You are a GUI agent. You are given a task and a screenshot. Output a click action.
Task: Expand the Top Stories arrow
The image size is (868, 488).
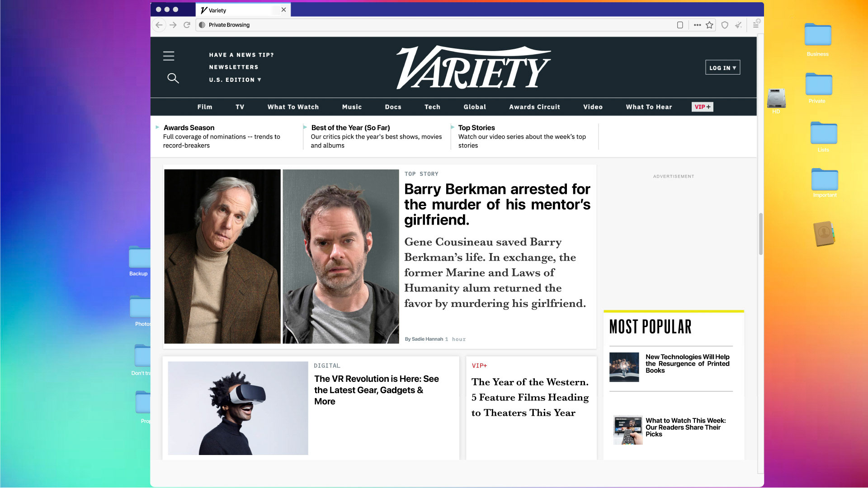coord(453,127)
